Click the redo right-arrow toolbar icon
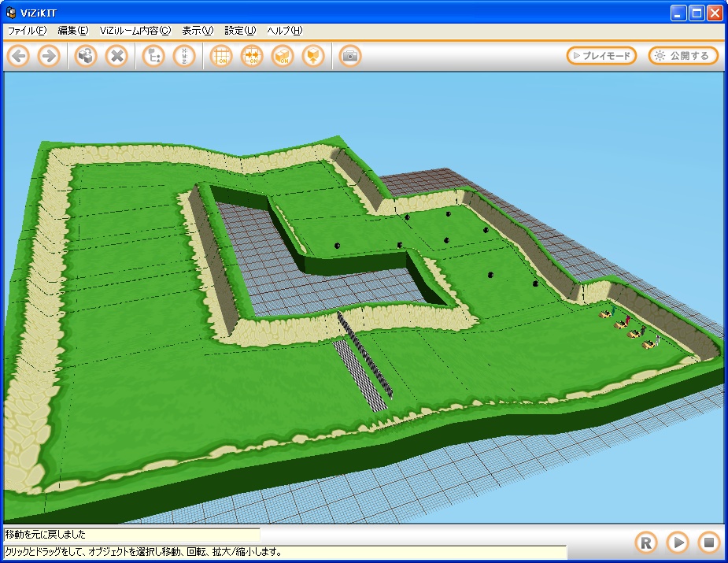This screenshot has height=563, width=728. pyautogui.click(x=49, y=56)
